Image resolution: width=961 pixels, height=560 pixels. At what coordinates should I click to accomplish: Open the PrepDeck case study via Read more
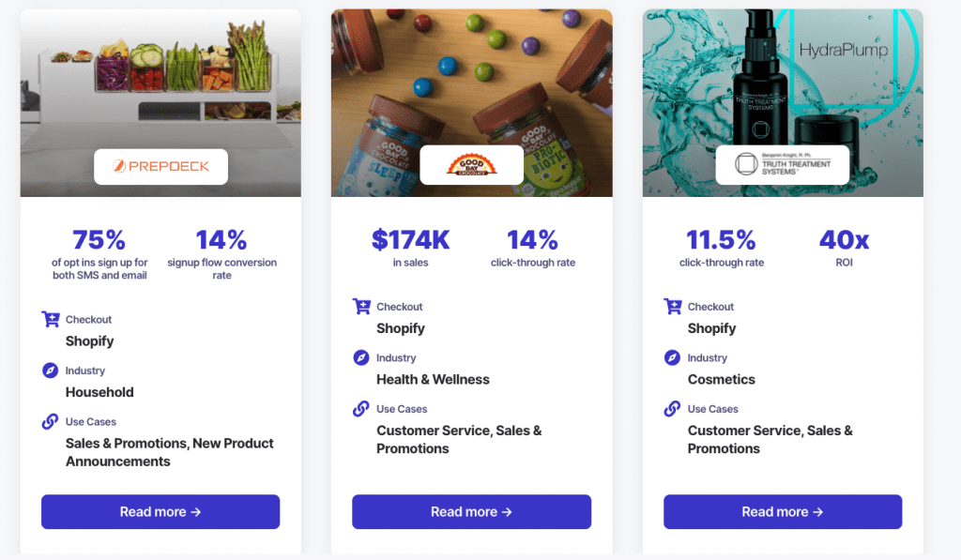click(160, 511)
